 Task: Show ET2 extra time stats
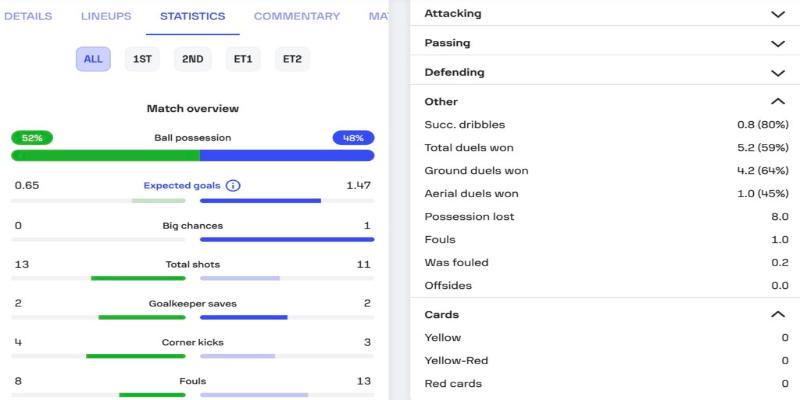click(x=292, y=59)
